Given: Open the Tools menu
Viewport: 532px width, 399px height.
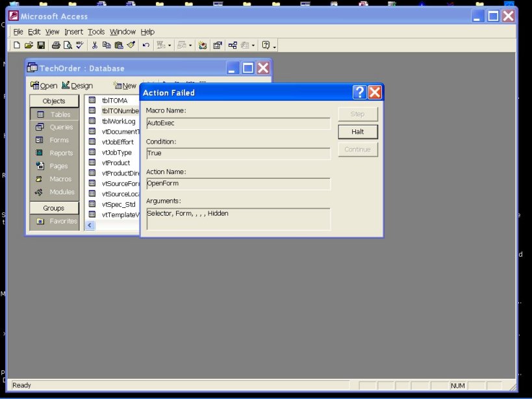Looking at the screenshot, I should [x=96, y=32].
